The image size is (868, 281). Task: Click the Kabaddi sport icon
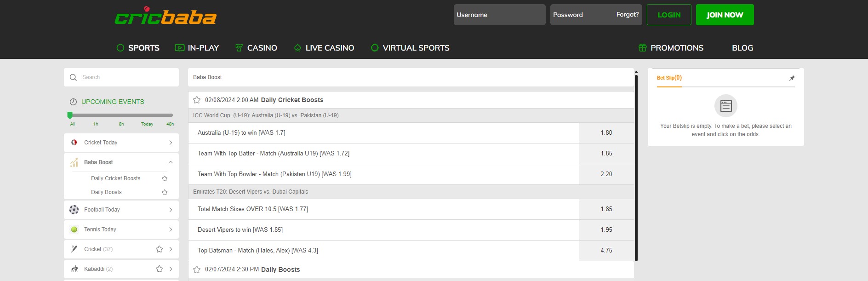click(x=74, y=269)
